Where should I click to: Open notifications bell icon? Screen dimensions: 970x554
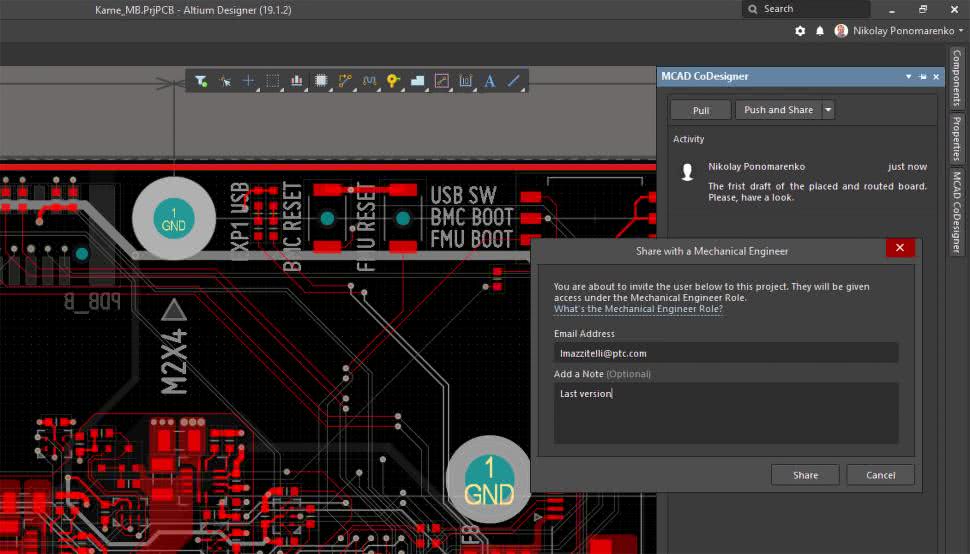pos(820,31)
